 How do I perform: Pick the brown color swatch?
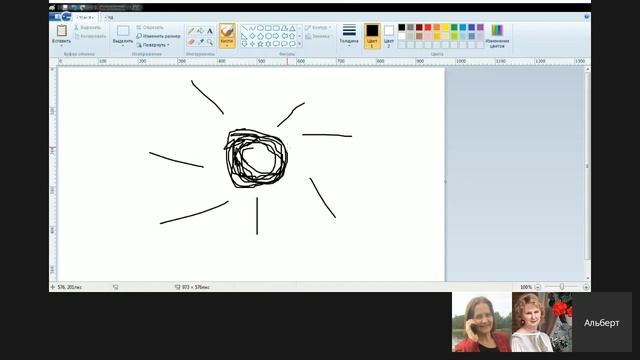pos(419,36)
